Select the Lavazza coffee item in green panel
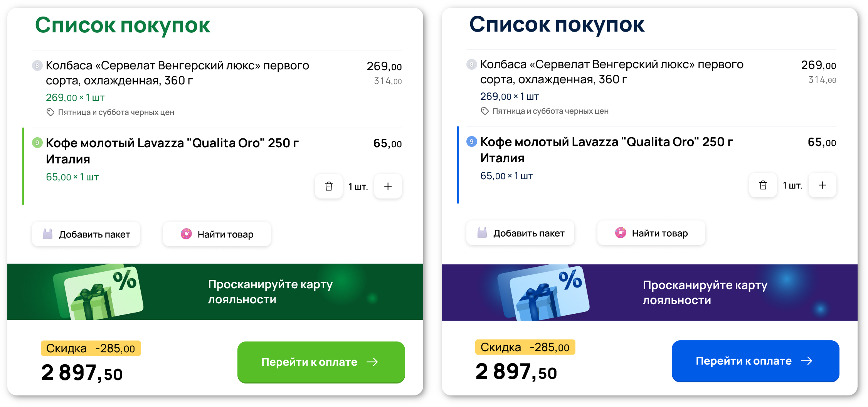The image size is (868, 407). pyautogui.click(x=172, y=150)
